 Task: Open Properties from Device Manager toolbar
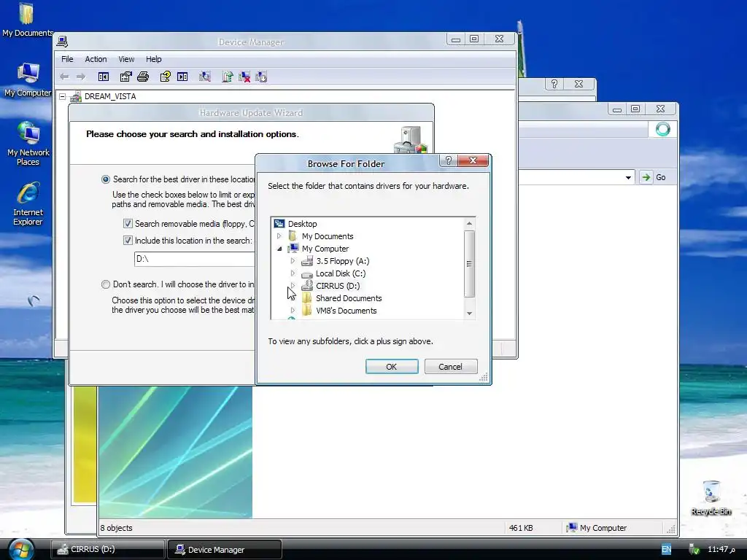tap(125, 77)
